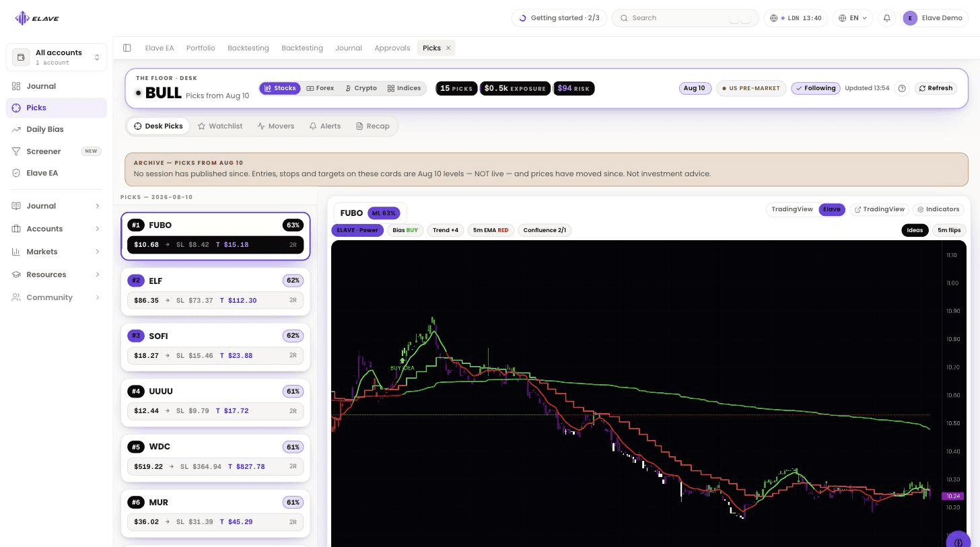Image resolution: width=980 pixels, height=547 pixels.
Task: Open the Screener page
Action: click(x=57, y=151)
